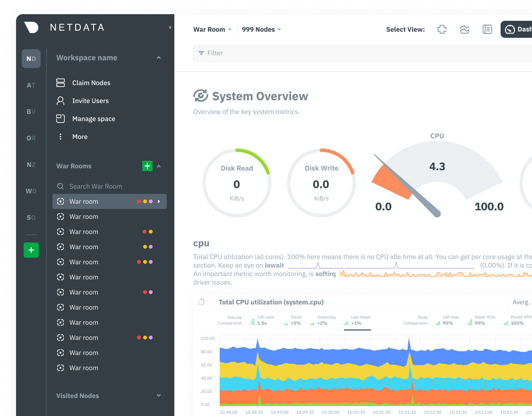Click the Netdata logo icon

31,27
